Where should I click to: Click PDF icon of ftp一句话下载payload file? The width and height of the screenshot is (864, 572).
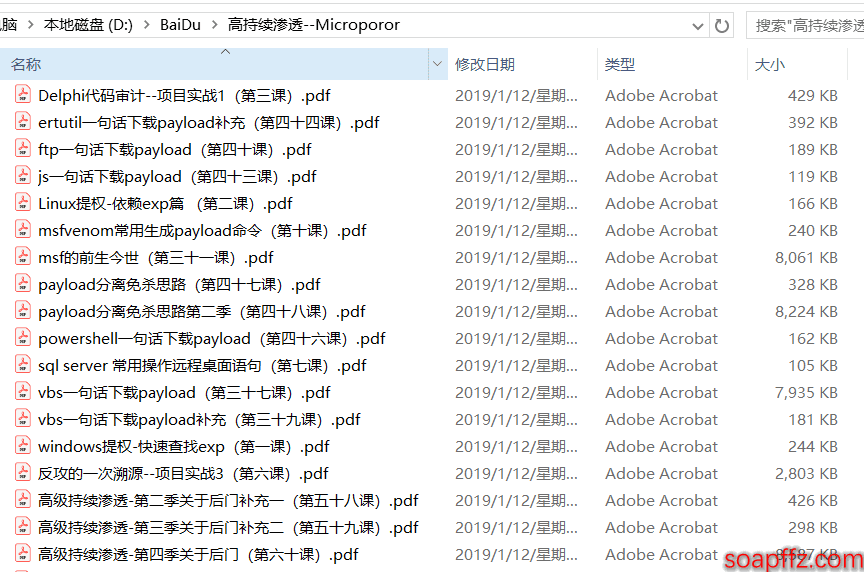23,149
